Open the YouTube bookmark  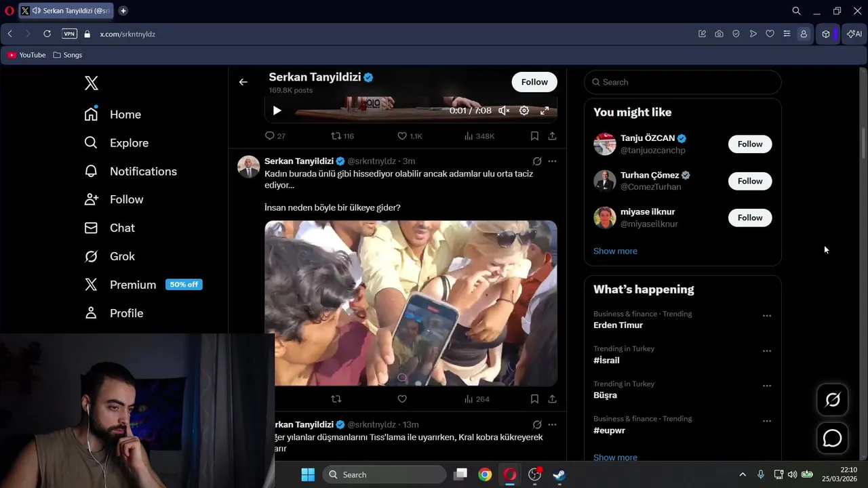26,55
